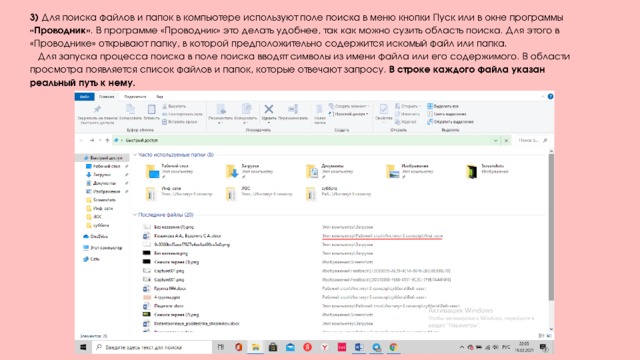Open File Explorer from the taskbar
Screen dimensions: 640x360
tap(256, 347)
